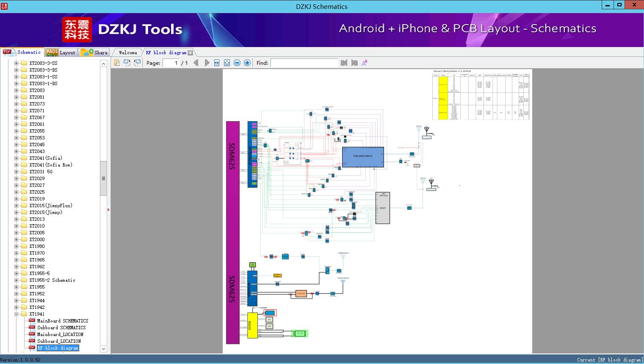Click the find previous arrow icon
The width and height of the screenshot is (644, 364).
tap(344, 62)
